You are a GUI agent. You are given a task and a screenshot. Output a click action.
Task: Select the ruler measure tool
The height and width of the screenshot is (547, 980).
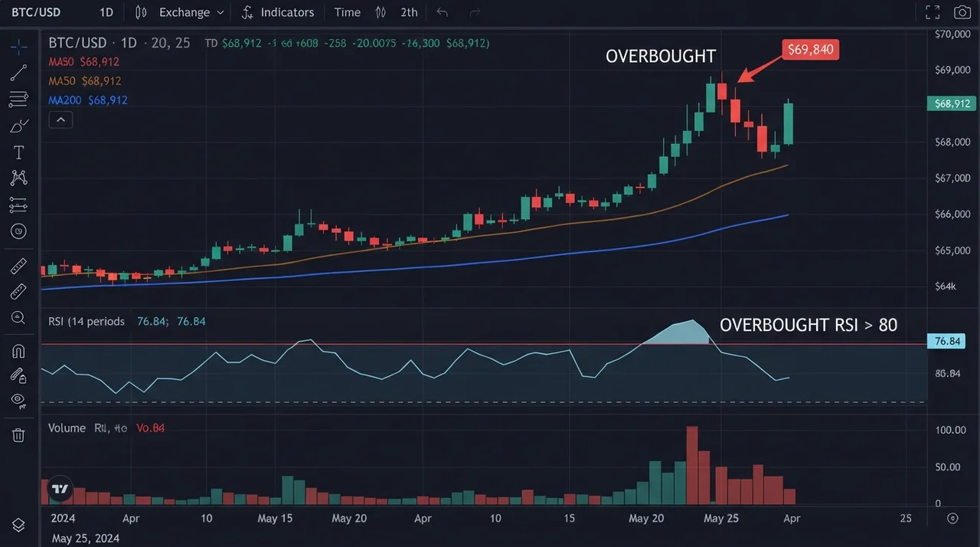(19, 267)
